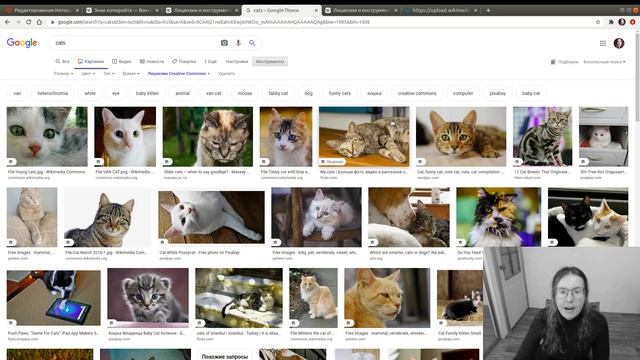This screenshot has width=640, height=360.
Task: Open the Young cats close-up thumbnail
Action: pyautogui.click(x=47, y=136)
